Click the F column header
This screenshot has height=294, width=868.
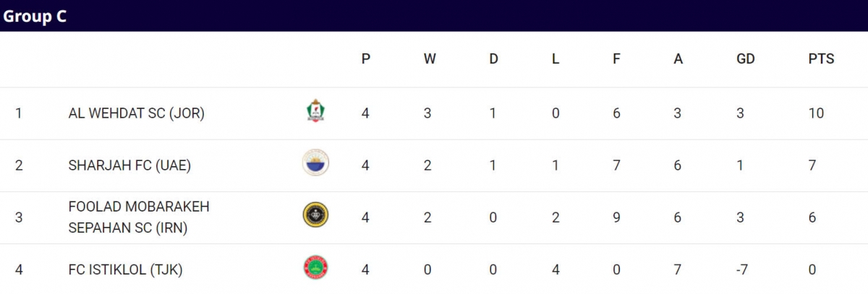pos(616,59)
